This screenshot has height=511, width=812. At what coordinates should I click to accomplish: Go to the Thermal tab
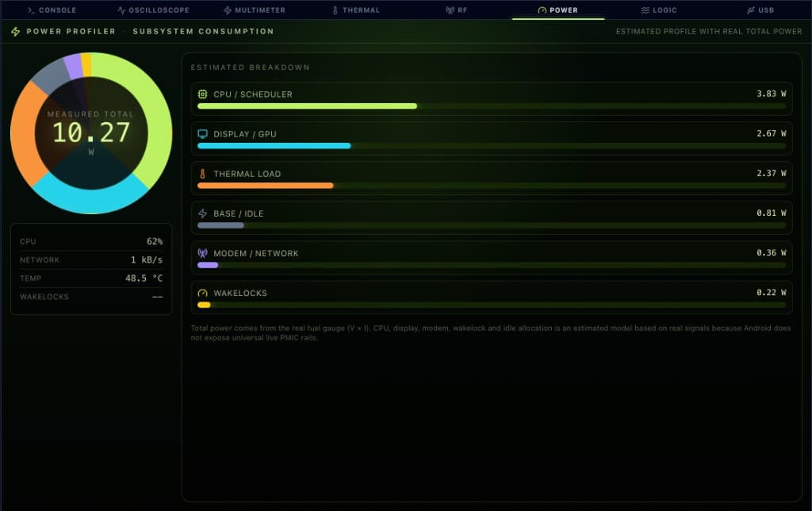pos(356,10)
